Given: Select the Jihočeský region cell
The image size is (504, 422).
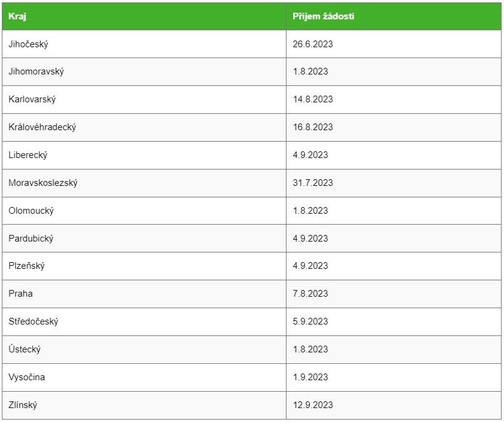Looking at the screenshot, I should (144, 44).
